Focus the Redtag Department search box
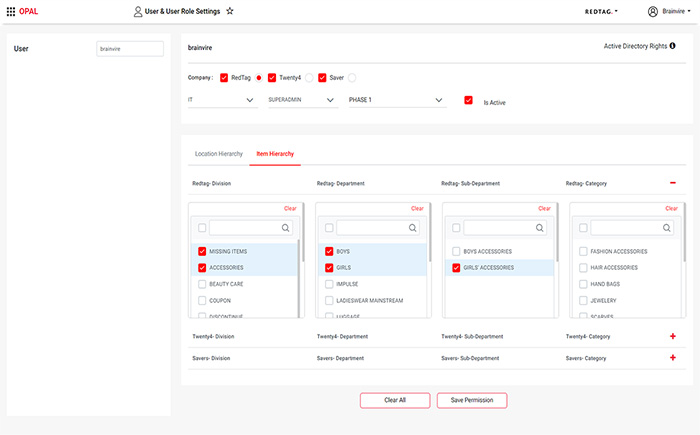 coord(378,228)
